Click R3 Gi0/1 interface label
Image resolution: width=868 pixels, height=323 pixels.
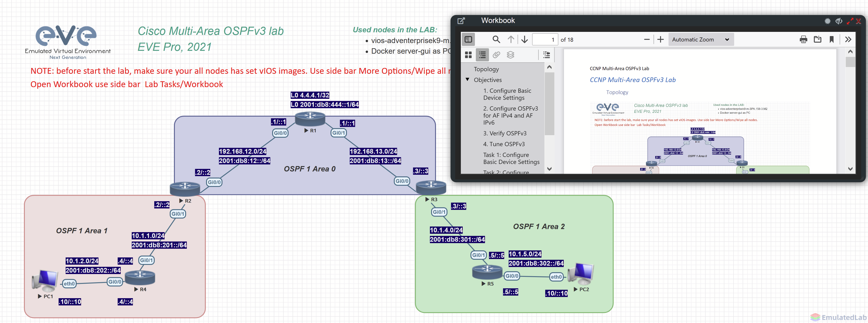click(439, 212)
